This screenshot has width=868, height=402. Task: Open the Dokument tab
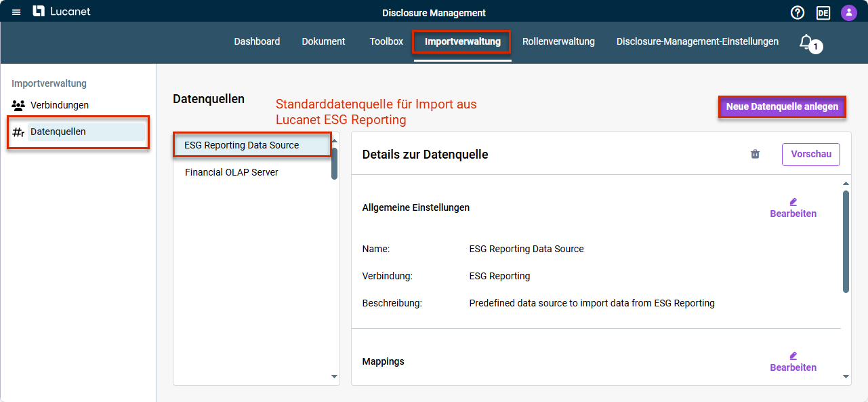[323, 41]
